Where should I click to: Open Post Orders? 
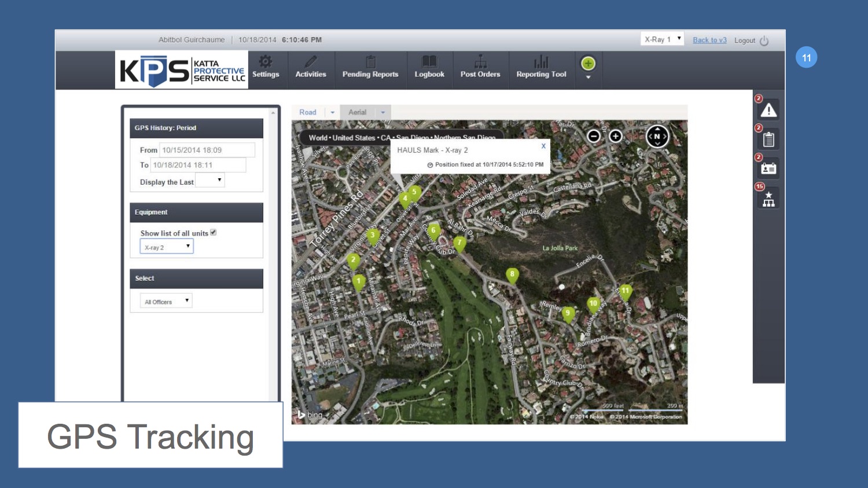click(x=480, y=67)
